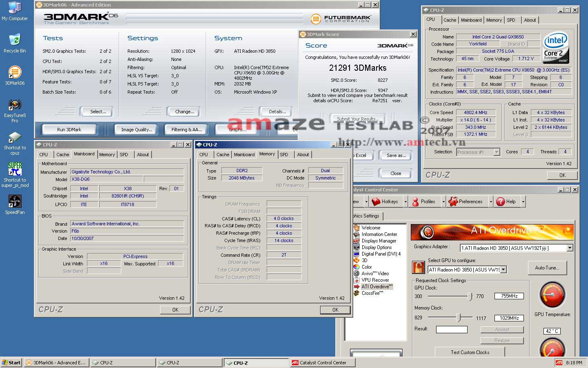Click Auto-Tune button in ATI Overdrive
Screen dimensions: 588x368
click(547, 268)
